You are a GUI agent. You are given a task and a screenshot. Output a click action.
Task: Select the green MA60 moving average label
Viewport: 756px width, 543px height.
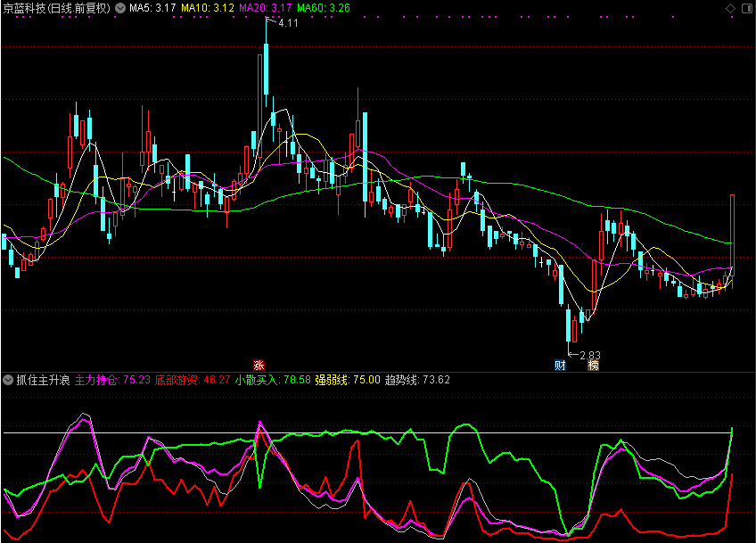coord(324,8)
